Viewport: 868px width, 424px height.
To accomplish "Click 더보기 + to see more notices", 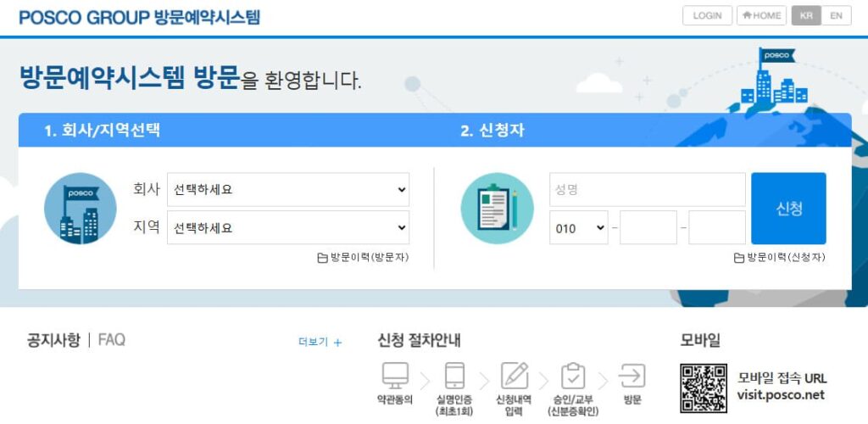I will [x=320, y=343].
